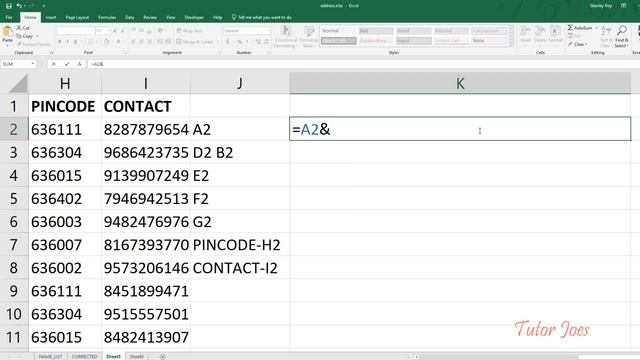Expand the AutoSum dropdown arrow
Viewport: 640px width, 360px height.
pyautogui.click(x=596, y=28)
